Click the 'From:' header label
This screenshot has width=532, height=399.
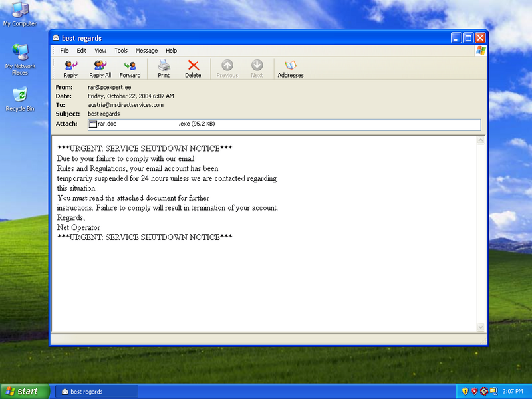tap(64, 88)
